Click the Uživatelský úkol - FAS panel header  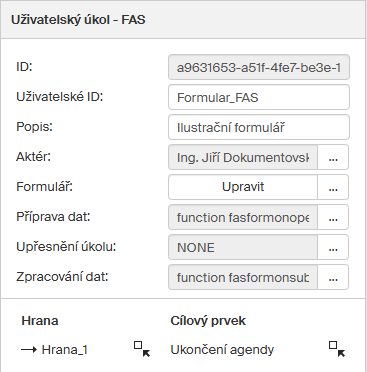click(x=183, y=20)
